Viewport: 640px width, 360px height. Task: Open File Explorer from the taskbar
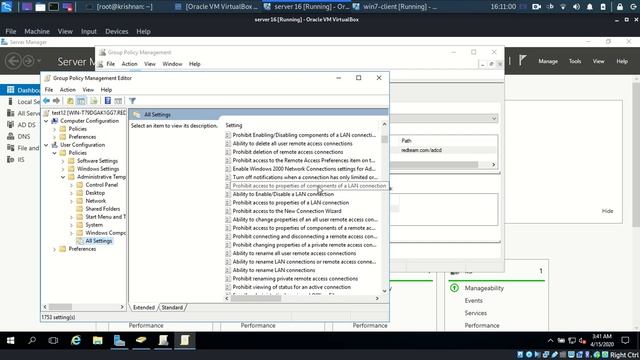click(x=98, y=340)
